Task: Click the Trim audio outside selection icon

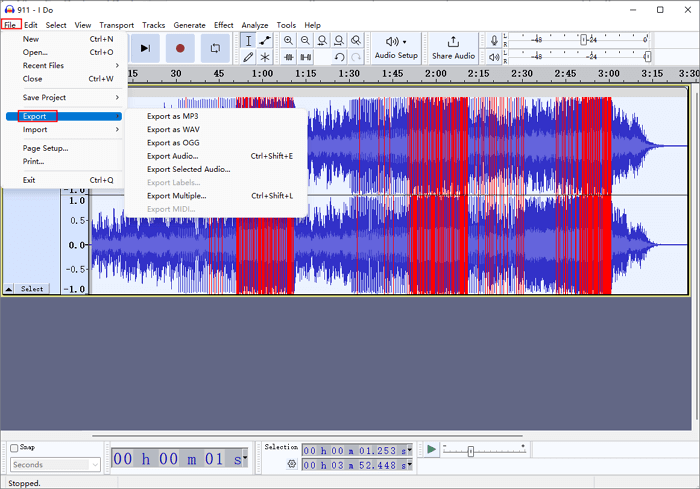Action: 289,57
